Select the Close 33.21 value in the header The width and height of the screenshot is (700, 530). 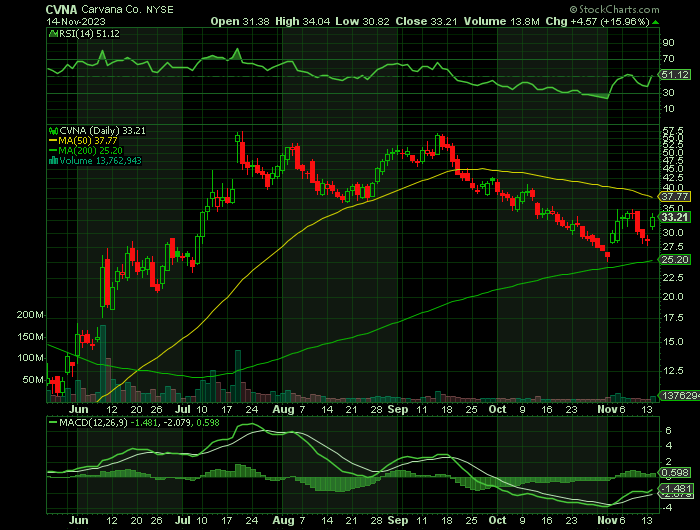pyautogui.click(x=426, y=21)
